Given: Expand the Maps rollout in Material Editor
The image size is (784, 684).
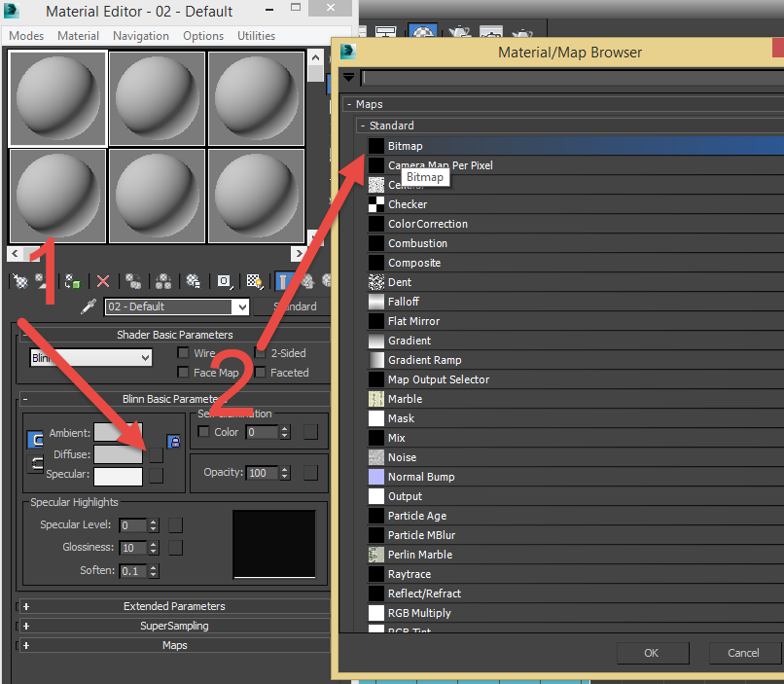Looking at the screenshot, I should click(26, 645).
